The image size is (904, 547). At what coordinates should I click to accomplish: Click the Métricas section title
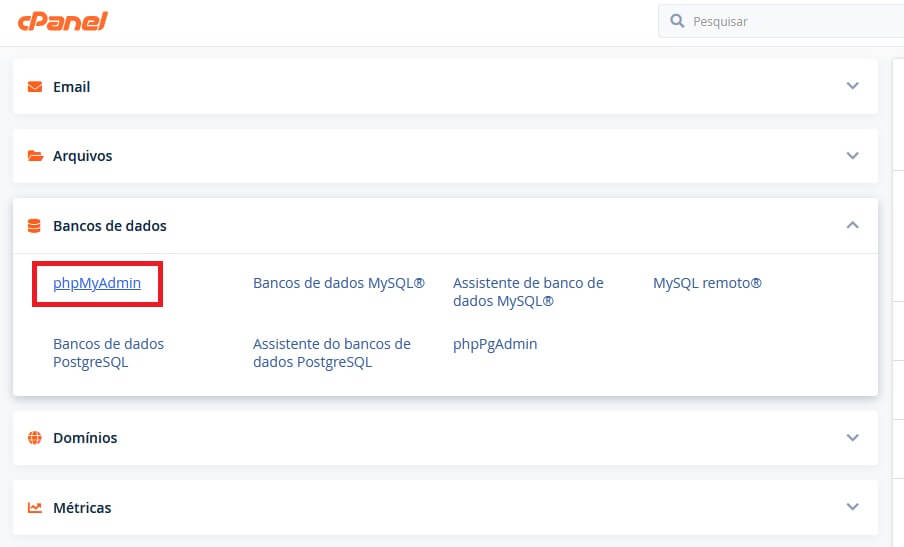click(82, 507)
